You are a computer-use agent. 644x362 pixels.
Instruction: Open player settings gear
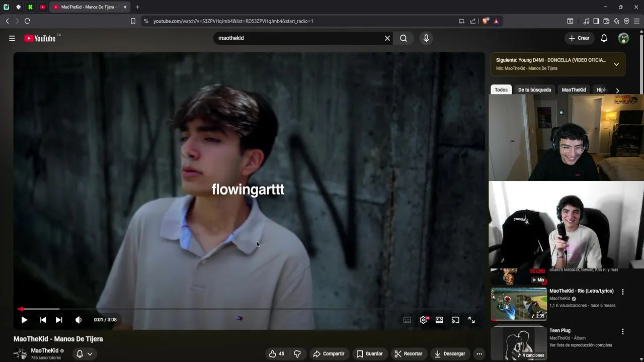pyautogui.click(x=424, y=320)
